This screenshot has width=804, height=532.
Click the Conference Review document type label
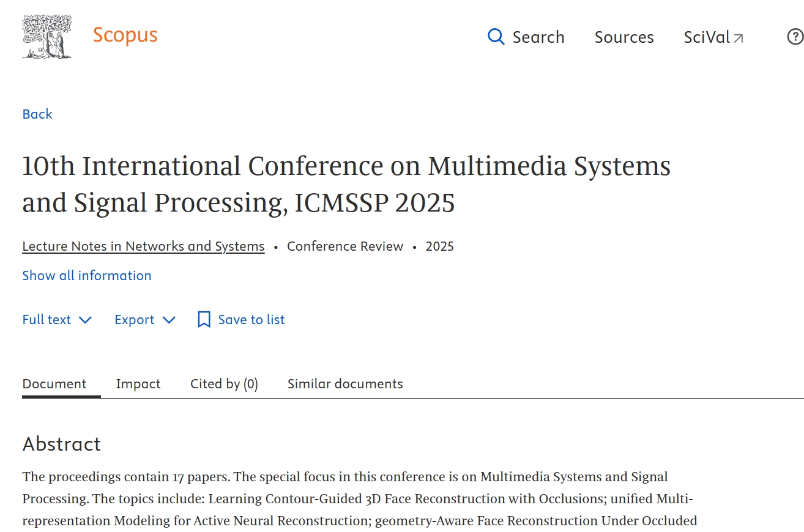coord(345,246)
